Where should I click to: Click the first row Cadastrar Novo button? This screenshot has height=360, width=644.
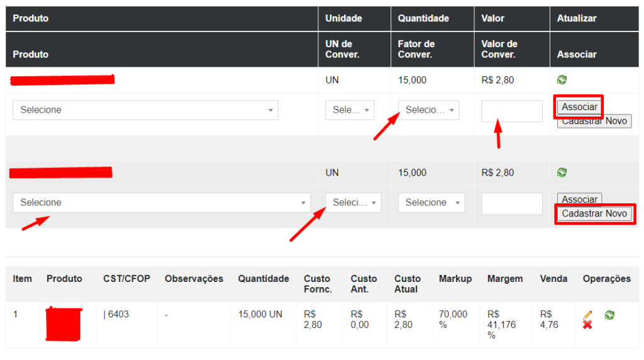[x=594, y=121]
